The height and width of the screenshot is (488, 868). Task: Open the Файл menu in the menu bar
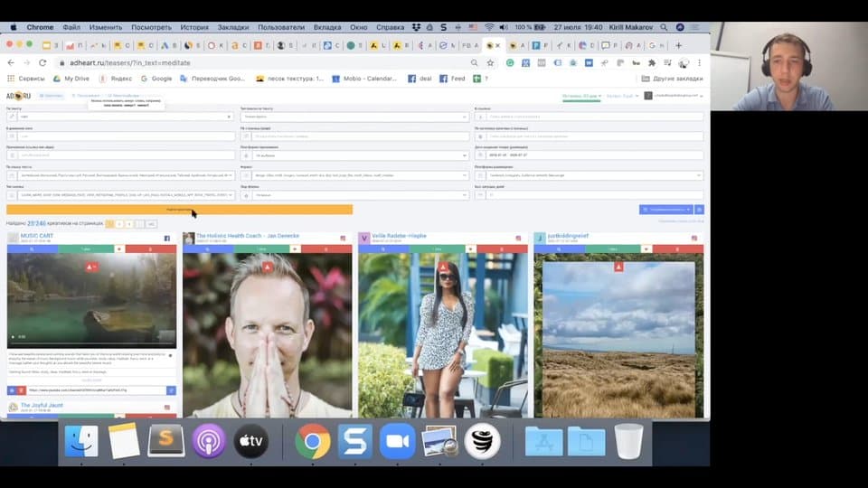(71, 27)
